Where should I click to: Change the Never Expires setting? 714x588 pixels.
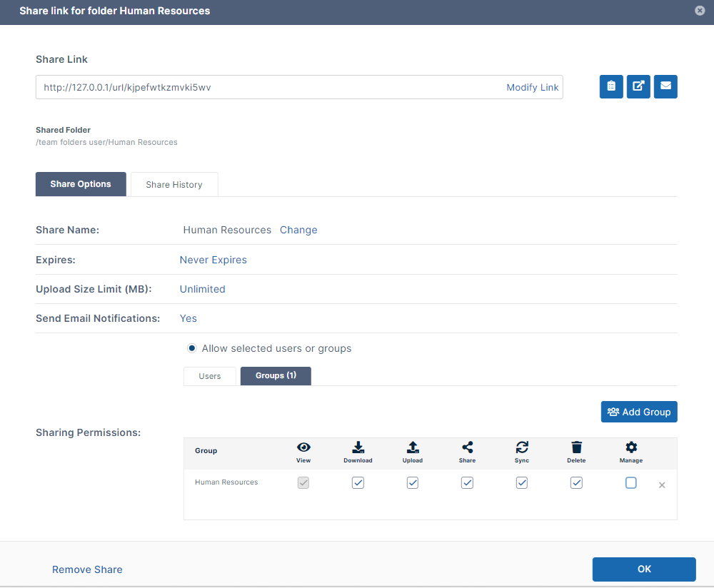213,260
